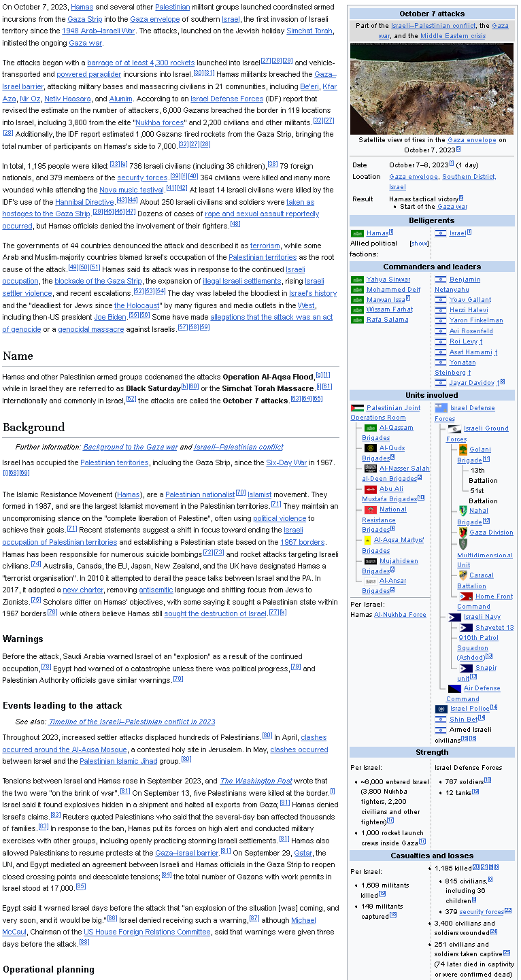Click the Palestinian flag beside Joint Operations Room
This screenshot has height=980, width=521.
click(357, 408)
